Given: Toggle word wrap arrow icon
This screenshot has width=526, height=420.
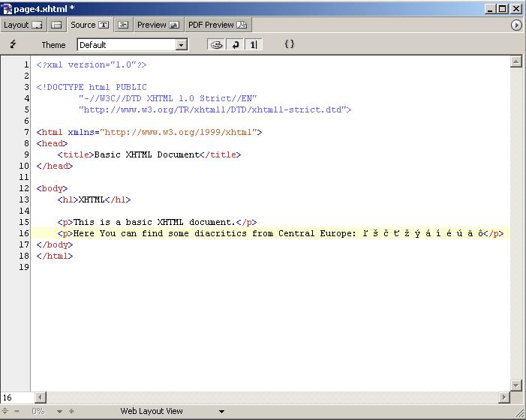Looking at the screenshot, I should [x=235, y=44].
